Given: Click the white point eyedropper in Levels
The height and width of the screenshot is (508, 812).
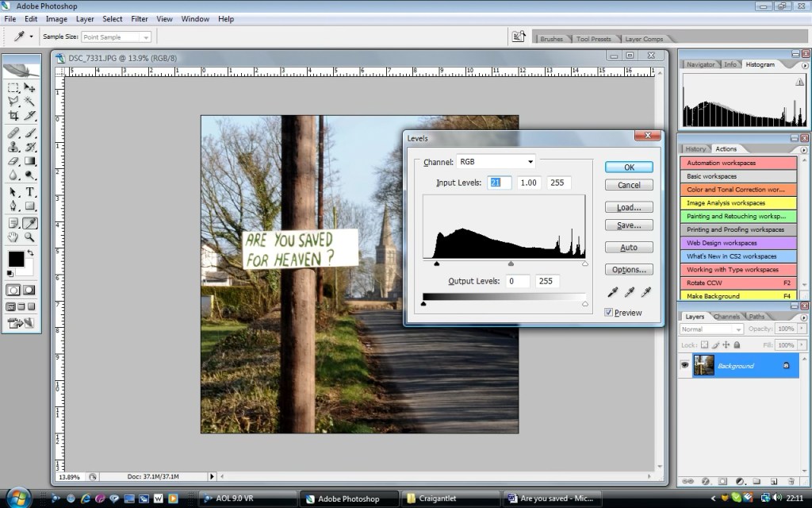Looking at the screenshot, I should (x=645, y=293).
